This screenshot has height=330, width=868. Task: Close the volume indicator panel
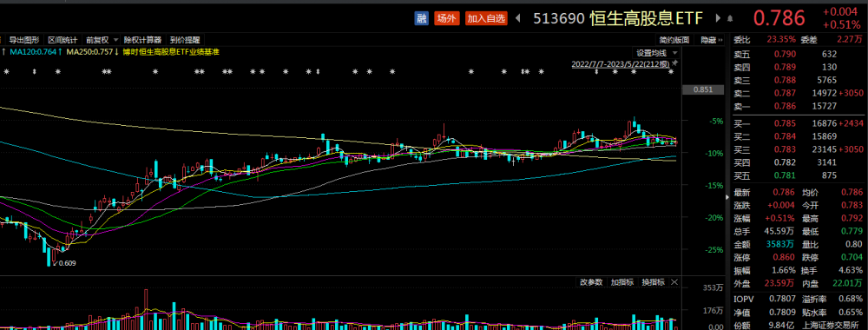pyautogui.click(x=674, y=282)
